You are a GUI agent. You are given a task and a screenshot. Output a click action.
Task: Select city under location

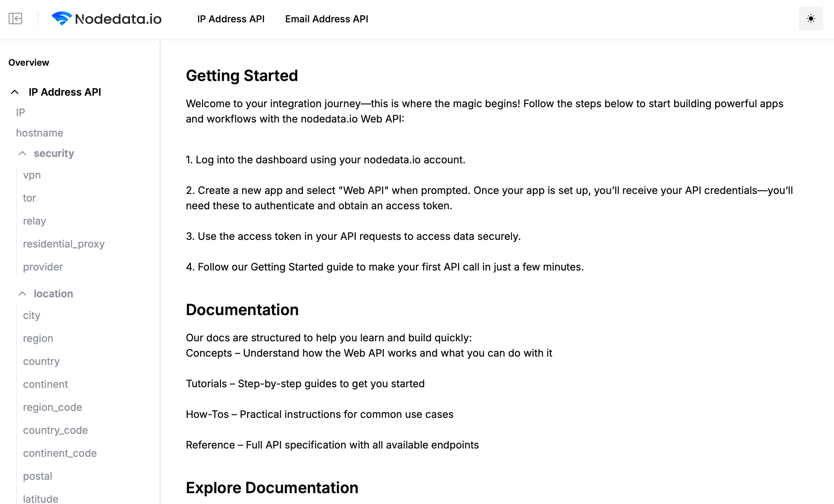(31, 315)
